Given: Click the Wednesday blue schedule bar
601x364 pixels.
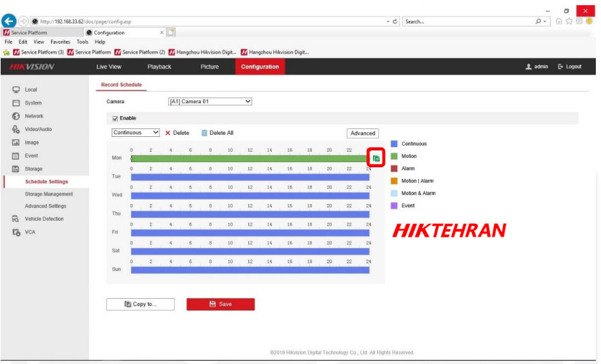Looking at the screenshot, I should pos(250,196).
